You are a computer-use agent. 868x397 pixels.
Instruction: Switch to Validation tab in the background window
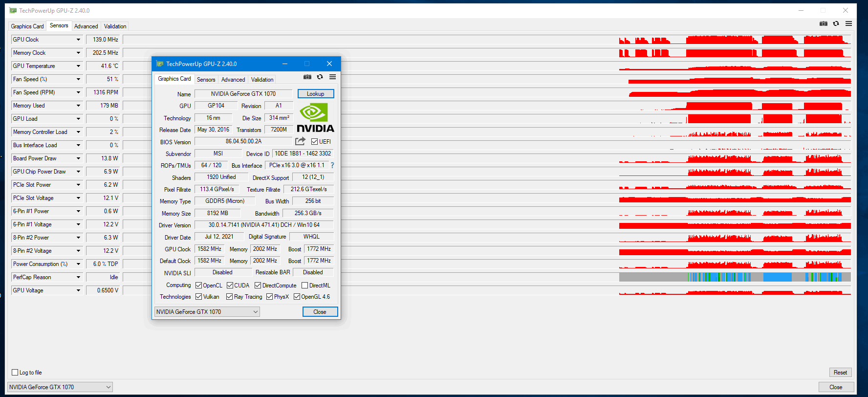115,26
